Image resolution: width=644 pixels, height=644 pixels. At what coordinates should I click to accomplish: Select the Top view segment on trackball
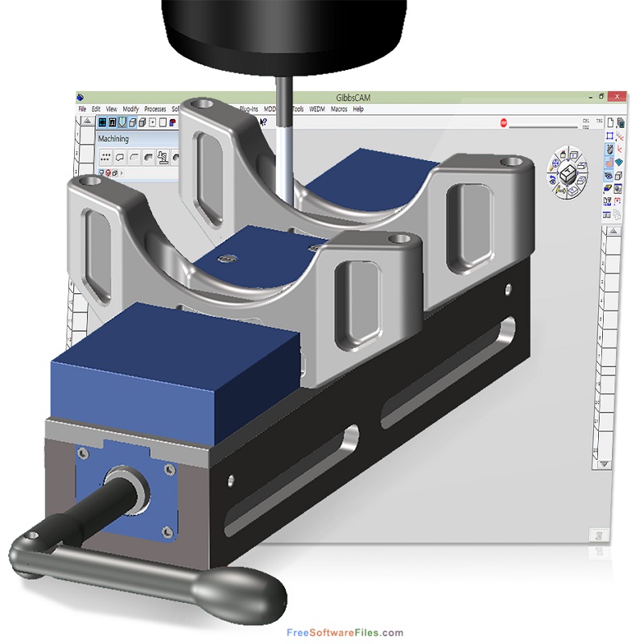[x=574, y=155]
